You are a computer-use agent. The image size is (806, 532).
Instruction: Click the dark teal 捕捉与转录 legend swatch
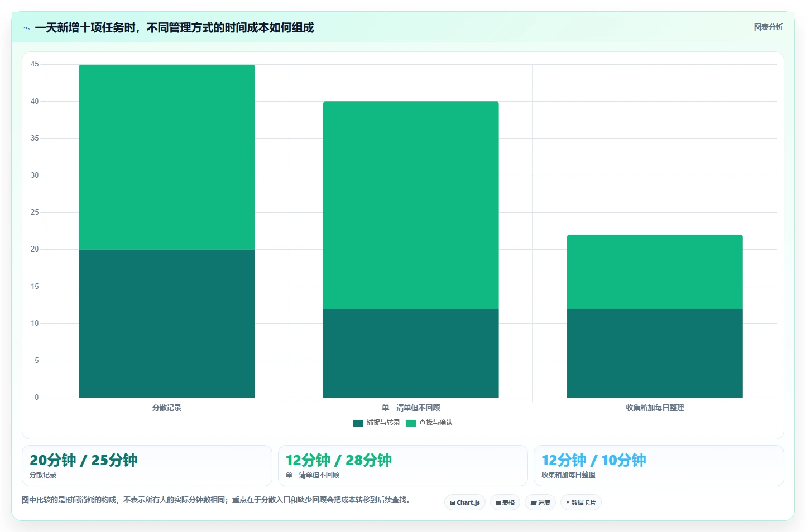pos(358,423)
